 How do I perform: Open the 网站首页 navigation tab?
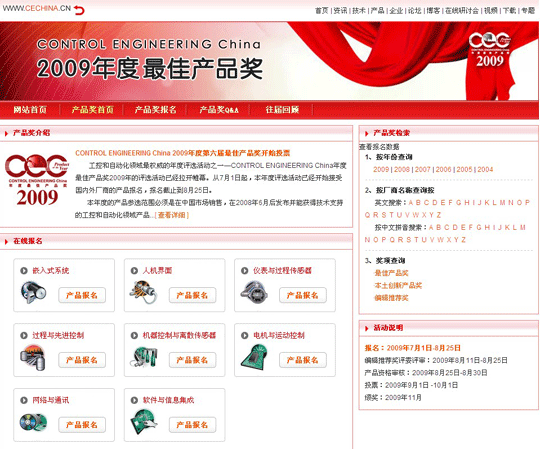tap(30, 110)
